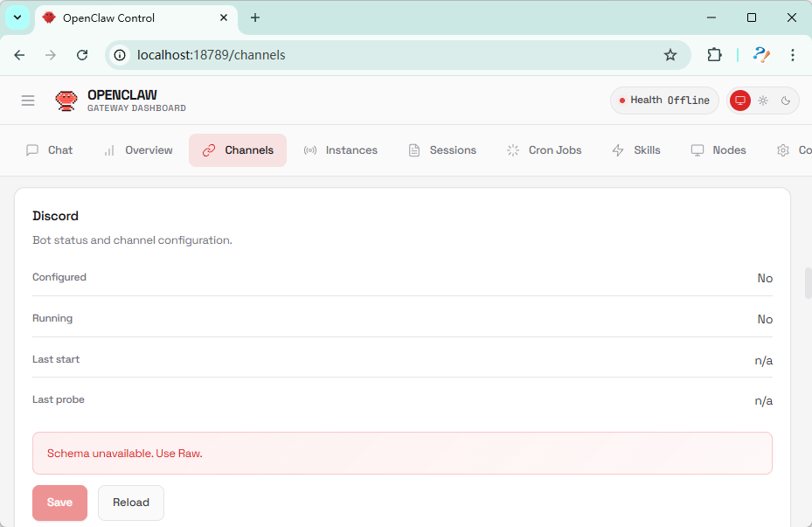This screenshot has height=527, width=812.
Task: Click the Chat speech bubble icon
Action: (x=32, y=150)
